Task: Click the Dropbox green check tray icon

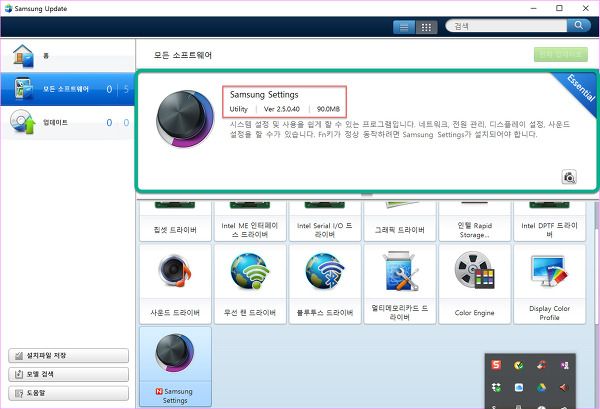Action: tap(496, 388)
